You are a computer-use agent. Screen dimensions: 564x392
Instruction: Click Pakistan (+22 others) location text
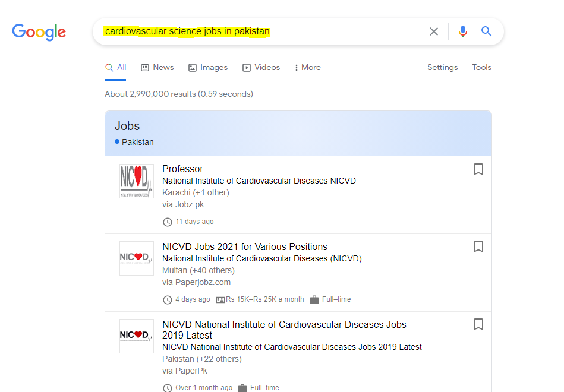202,359
